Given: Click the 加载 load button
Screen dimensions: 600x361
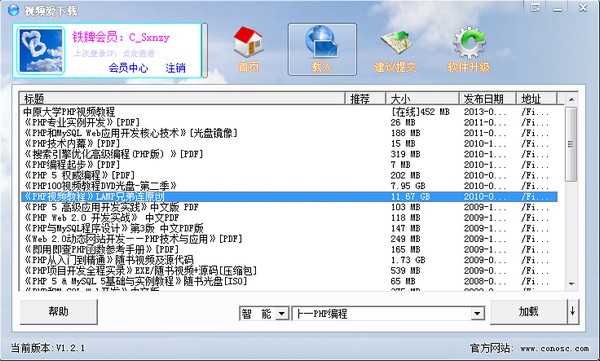Looking at the screenshot, I should pos(528,312).
